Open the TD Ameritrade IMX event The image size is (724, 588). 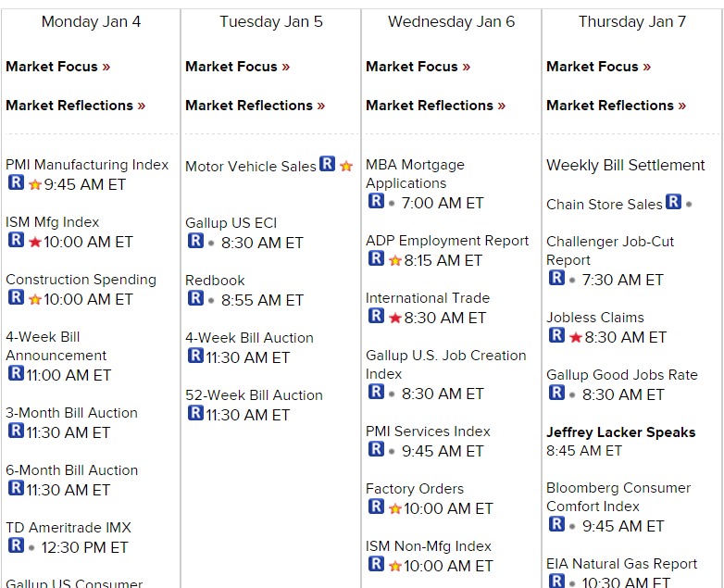(69, 528)
